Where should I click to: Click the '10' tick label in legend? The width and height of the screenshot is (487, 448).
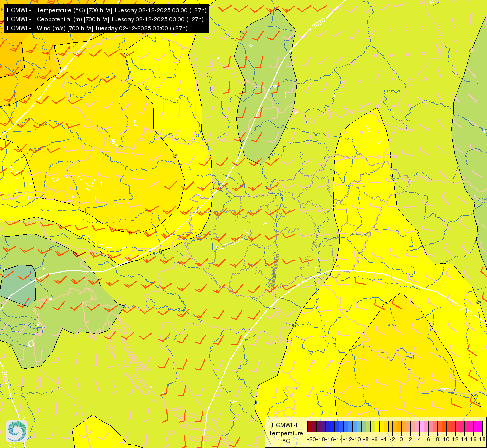[x=446, y=440]
